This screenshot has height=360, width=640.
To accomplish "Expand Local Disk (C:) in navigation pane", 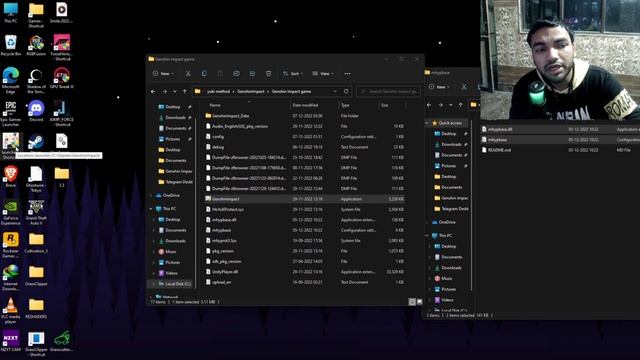I will [153, 284].
